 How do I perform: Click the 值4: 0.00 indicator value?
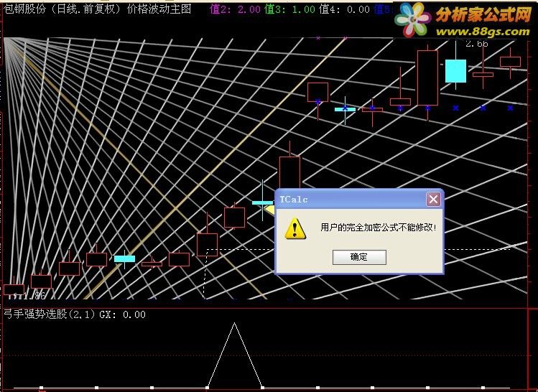(345, 9)
